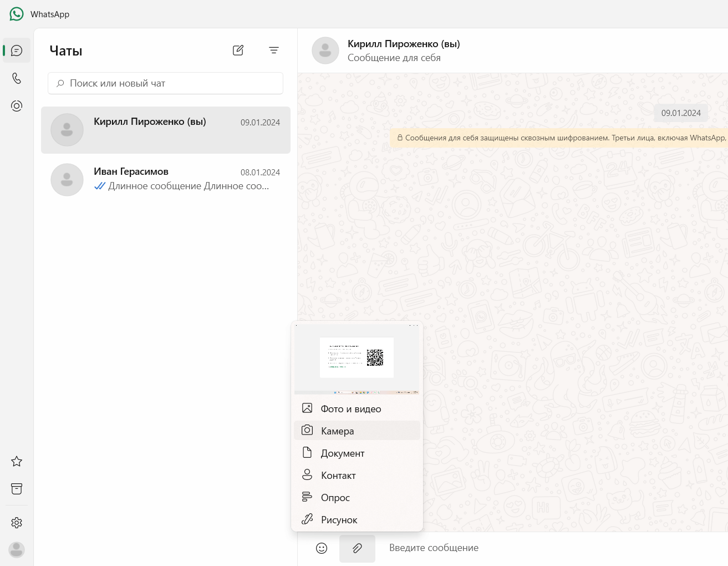Click the Поиск или новый чат field
The width and height of the screenshot is (728, 566).
click(x=165, y=83)
